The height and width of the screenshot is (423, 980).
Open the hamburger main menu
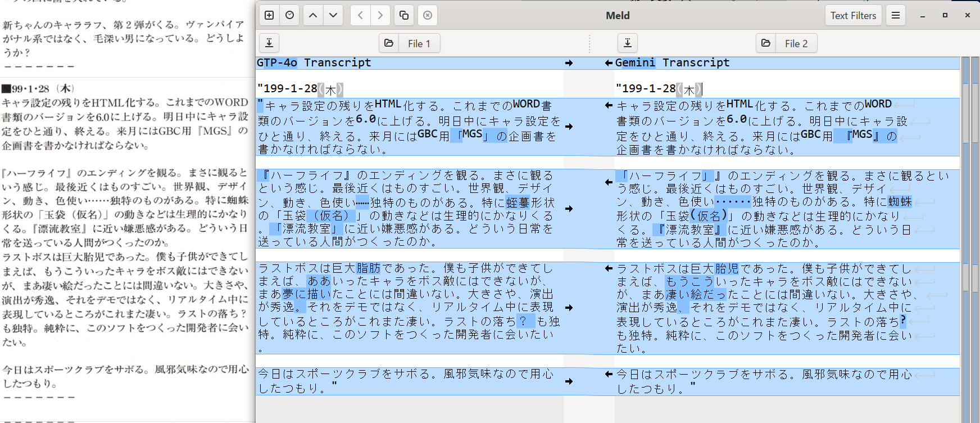click(896, 15)
